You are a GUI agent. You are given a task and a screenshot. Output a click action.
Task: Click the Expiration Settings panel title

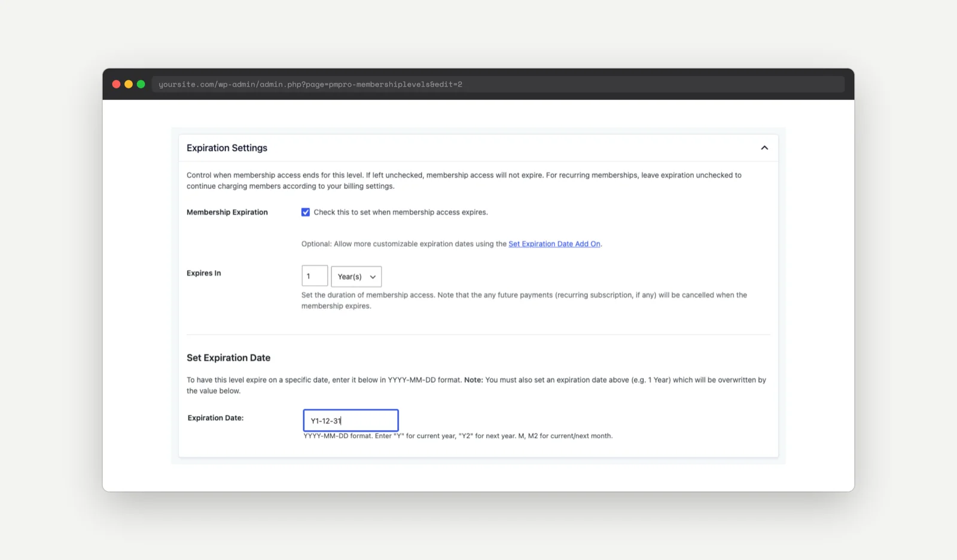point(227,148)
